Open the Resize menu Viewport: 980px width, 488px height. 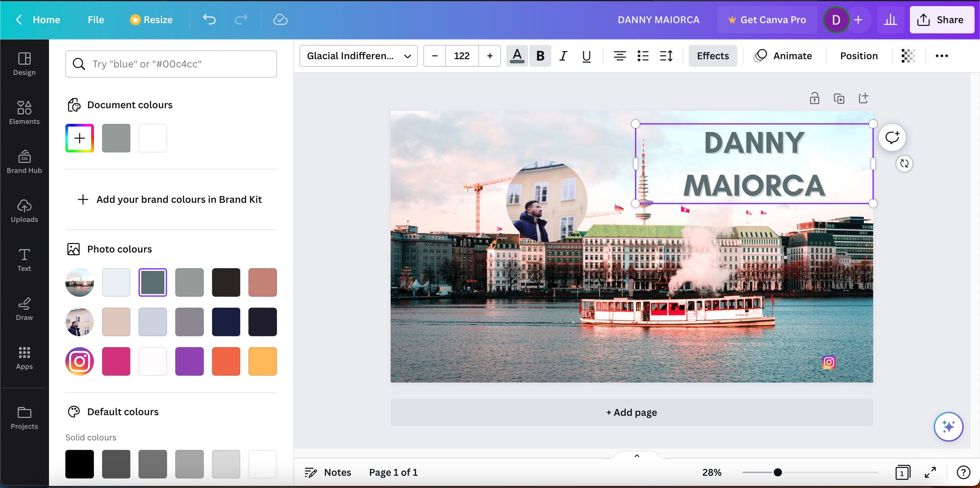[151, 19]
